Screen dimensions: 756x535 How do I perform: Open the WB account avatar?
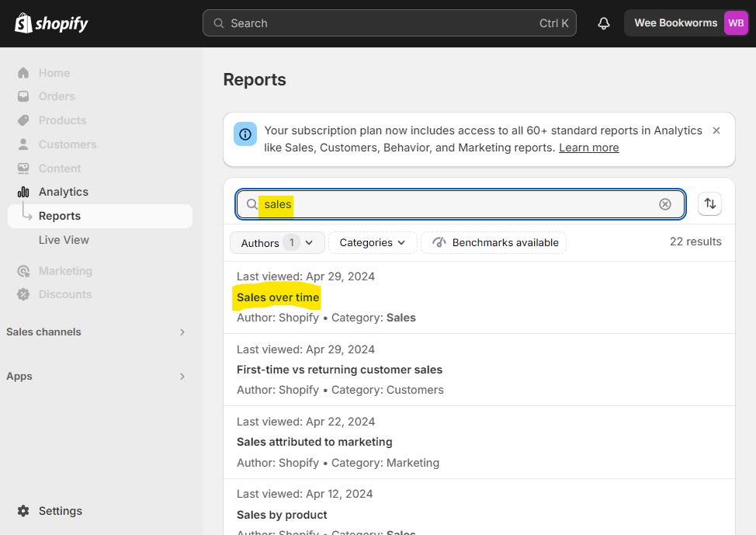[735, 23]
